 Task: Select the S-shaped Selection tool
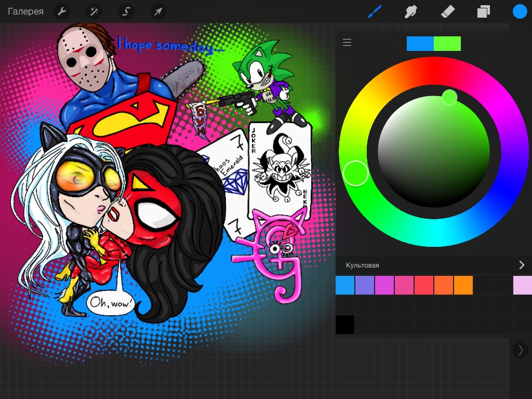click(x=126, y=11)
